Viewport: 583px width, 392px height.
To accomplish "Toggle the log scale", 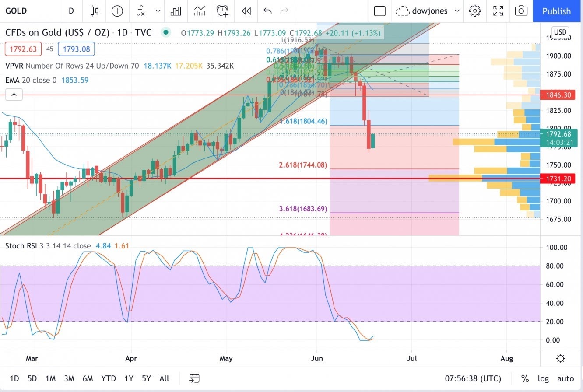I will [543, 378].
